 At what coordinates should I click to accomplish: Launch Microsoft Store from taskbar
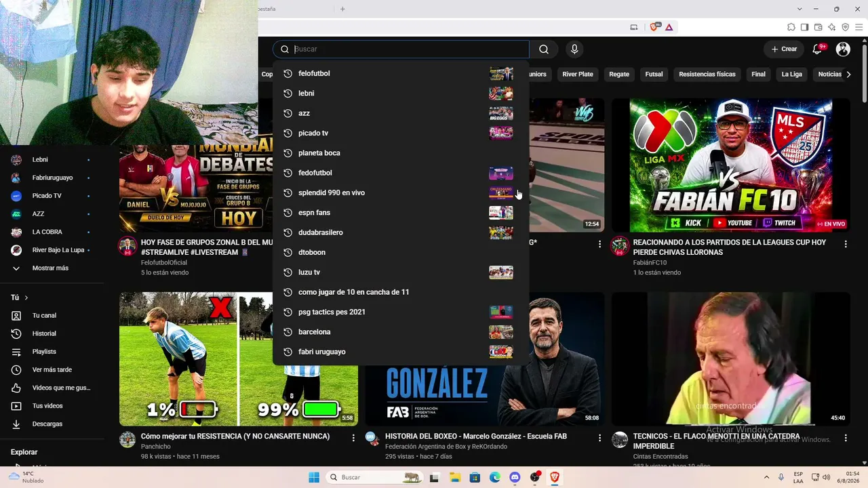475,477
